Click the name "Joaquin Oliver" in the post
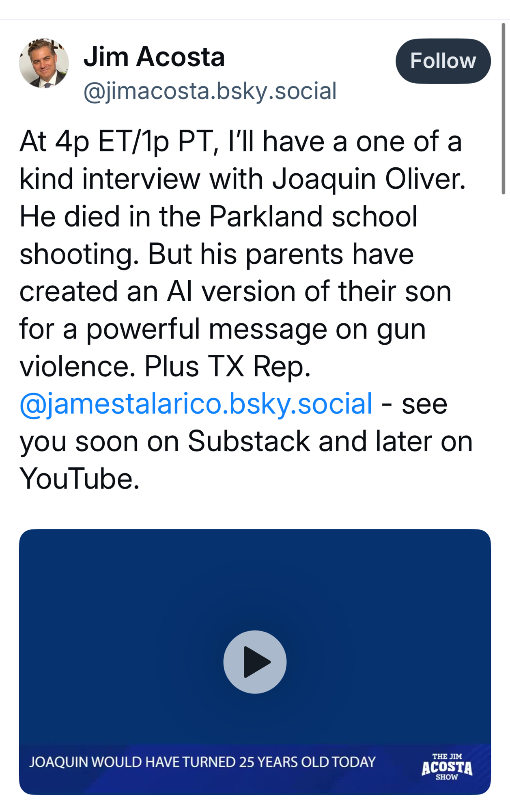Image resolution: width=510 pixels, height=812 pixels. tap(368, 179)
